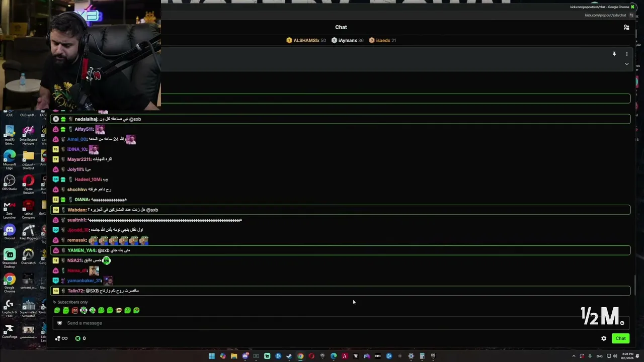The image size is (644, 362).
Task: Open File Explorer from taskbar
Action: tap(234, 356)
